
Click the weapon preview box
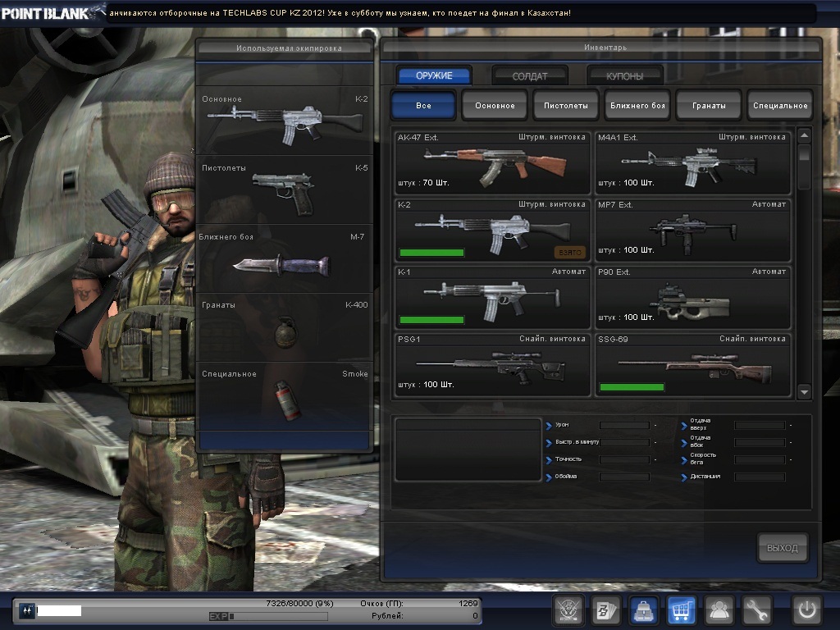click(x=468, y=450)
